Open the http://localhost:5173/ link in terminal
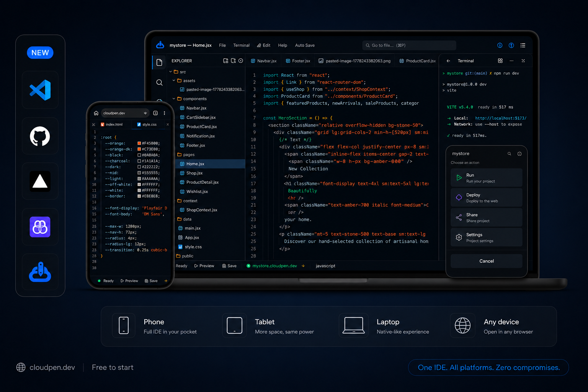Screen dimensions: 588x392 [x=501, y=118]
